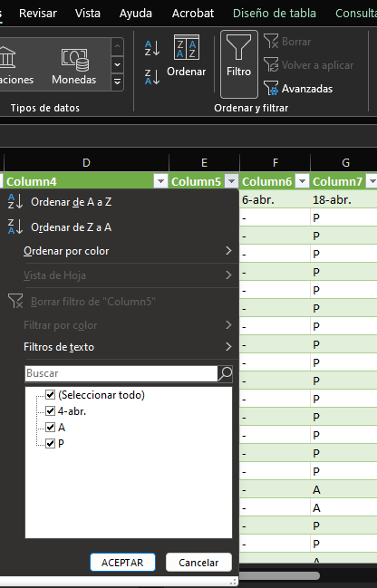Viewport: 377px width, 588px height.
Task: Move to the next data types gallery row
Action: pos(118,64)
